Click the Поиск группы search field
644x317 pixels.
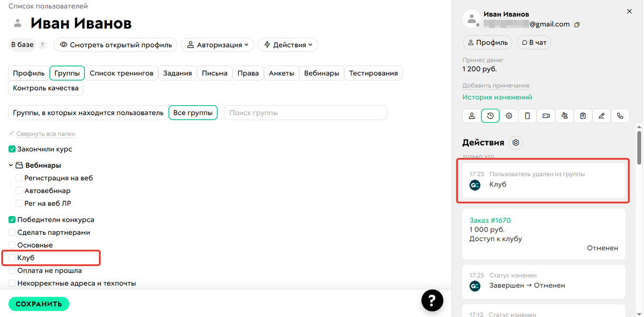coord(305,113)
